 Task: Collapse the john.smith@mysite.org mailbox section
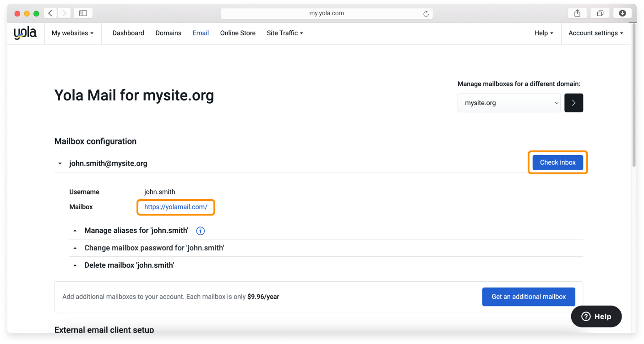tap(60, 163)
